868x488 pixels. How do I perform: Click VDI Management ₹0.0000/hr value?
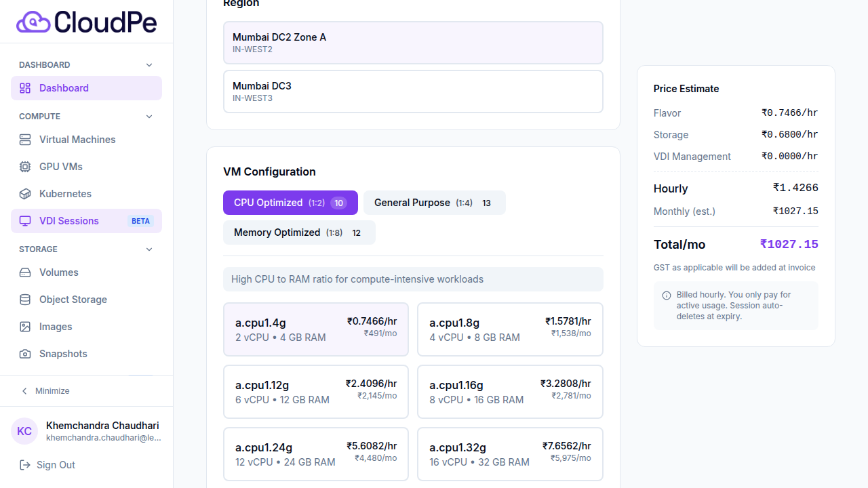click(790, 157)
